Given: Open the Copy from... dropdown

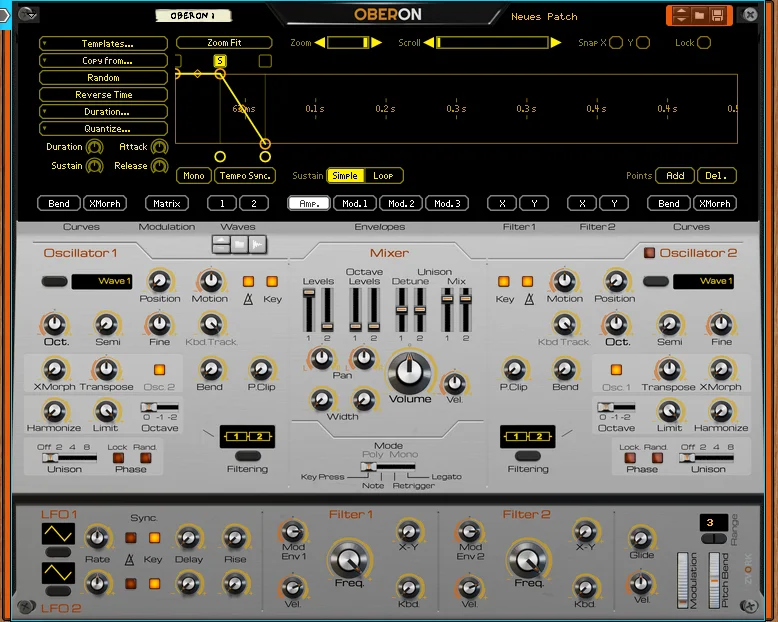Looking at the screenshot, I should pos(103,61).
